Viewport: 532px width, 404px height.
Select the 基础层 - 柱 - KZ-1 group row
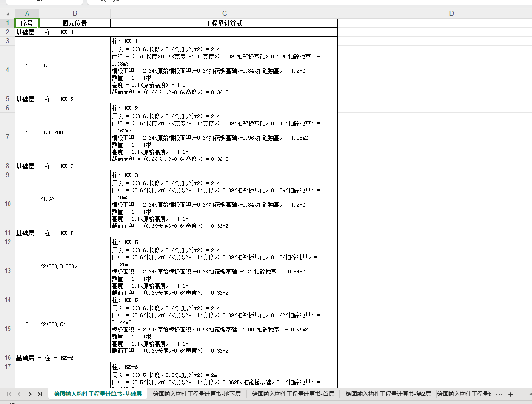coord(176,32)
